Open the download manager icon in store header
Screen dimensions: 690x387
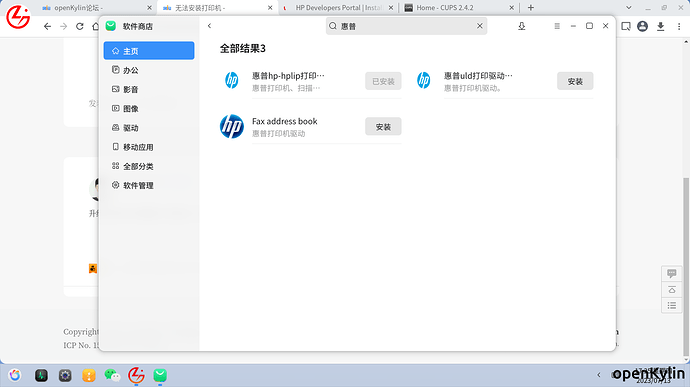[521, 26]
